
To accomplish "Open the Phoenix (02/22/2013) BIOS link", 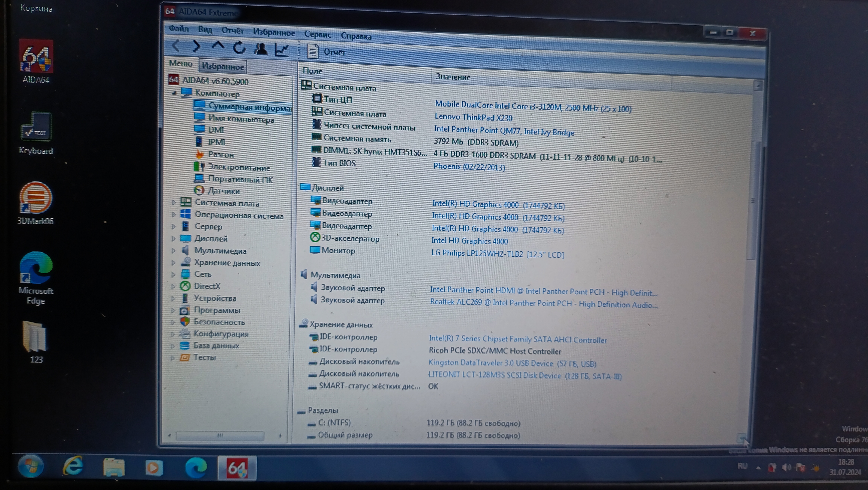I will (x=469, y=167).
